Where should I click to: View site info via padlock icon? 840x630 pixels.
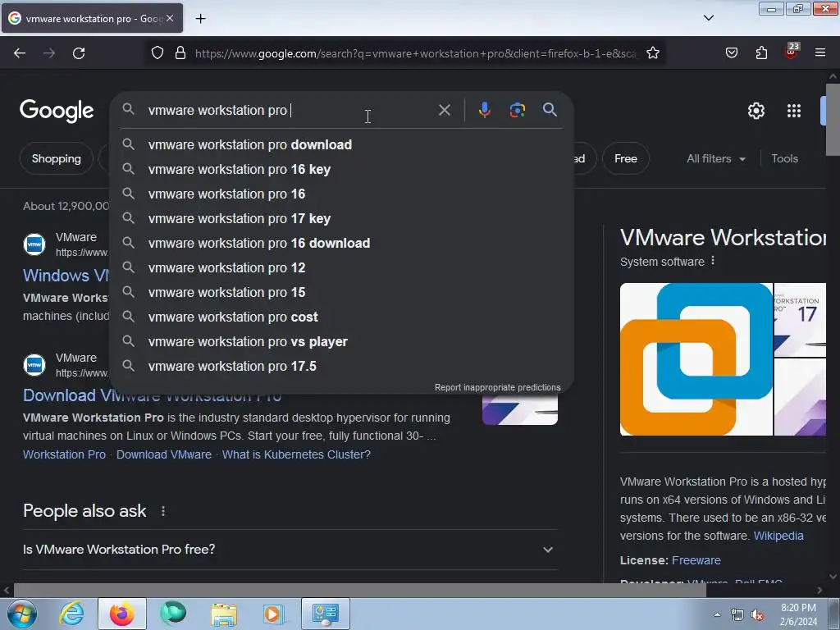pyautogui.click(x=180, y=53)
